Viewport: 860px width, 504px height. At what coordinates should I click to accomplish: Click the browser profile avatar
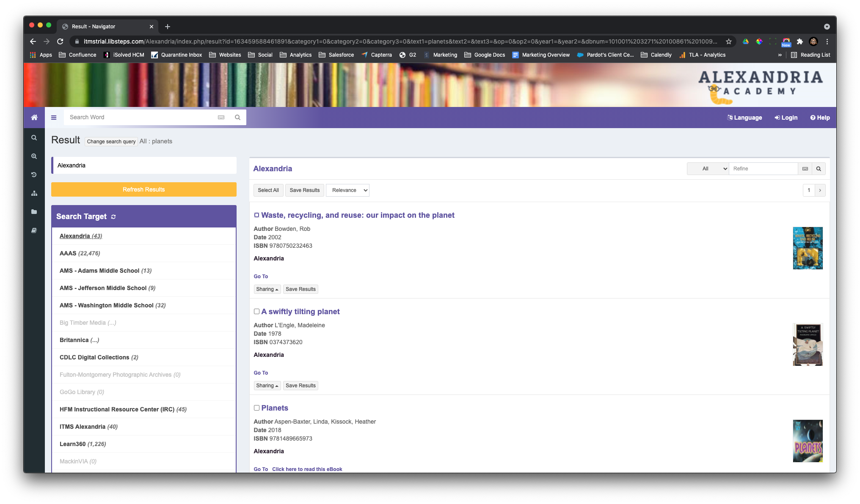coord(813,41)
